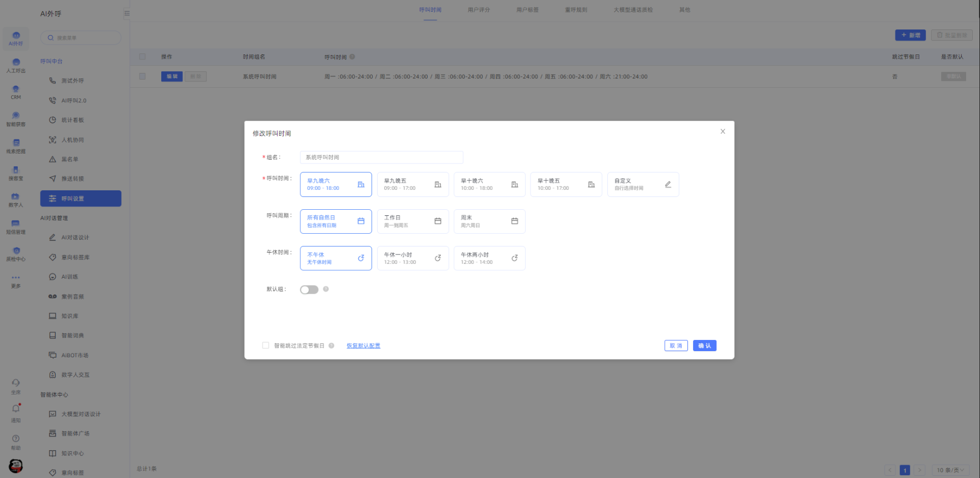Open the CRM module in the sidebar
Screen dimensions: 980x478
coord(16,92)
